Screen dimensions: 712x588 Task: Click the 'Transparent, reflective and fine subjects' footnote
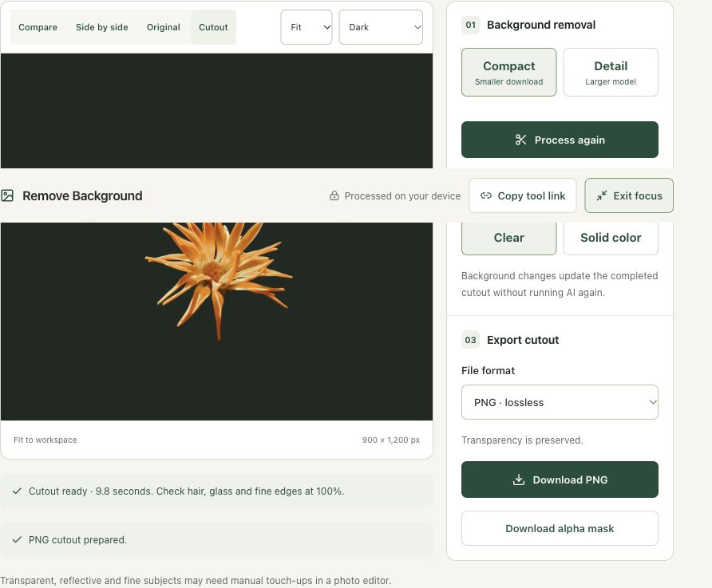click(x=196, y=580)
